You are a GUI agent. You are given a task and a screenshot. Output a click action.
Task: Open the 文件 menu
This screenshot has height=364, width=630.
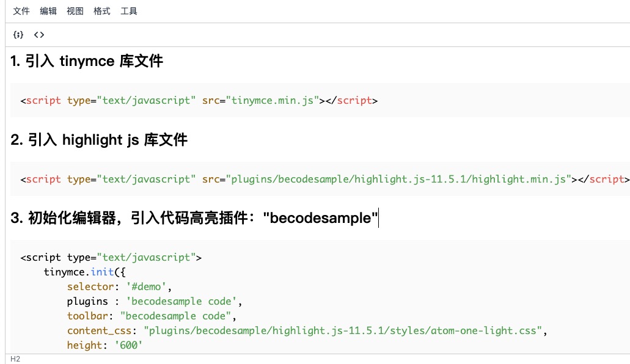(x=21, y=11)
